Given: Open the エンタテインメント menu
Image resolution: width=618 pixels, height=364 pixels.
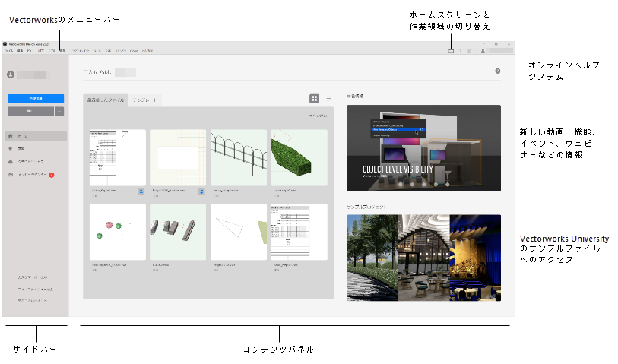Looking at the screenshot, I should point(79,51).
